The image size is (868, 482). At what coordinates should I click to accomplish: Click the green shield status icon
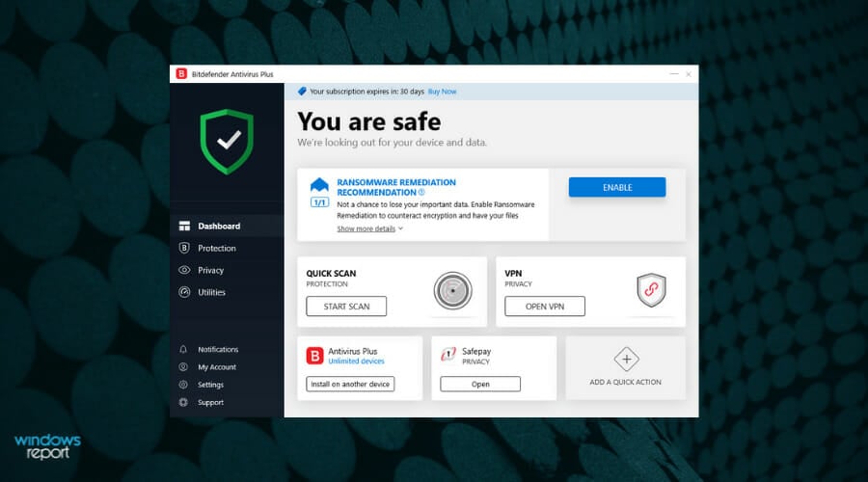click(x=227, y=142)
